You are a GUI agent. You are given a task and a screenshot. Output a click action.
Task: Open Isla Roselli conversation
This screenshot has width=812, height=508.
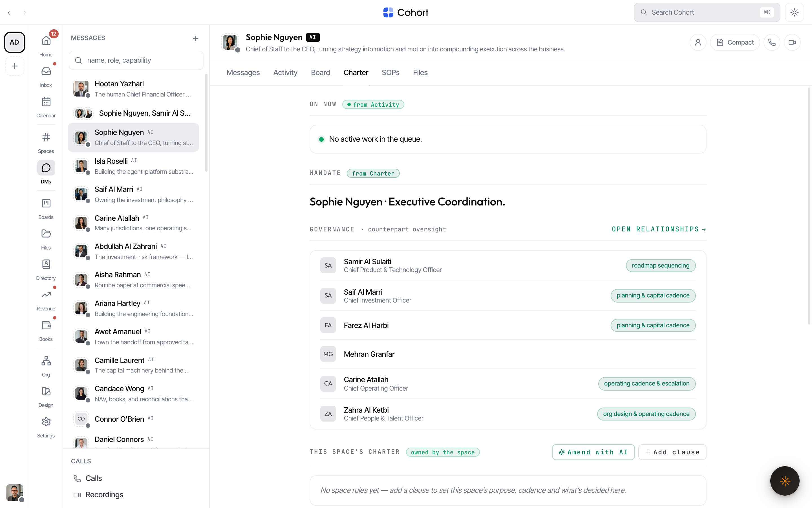(134, 166)
